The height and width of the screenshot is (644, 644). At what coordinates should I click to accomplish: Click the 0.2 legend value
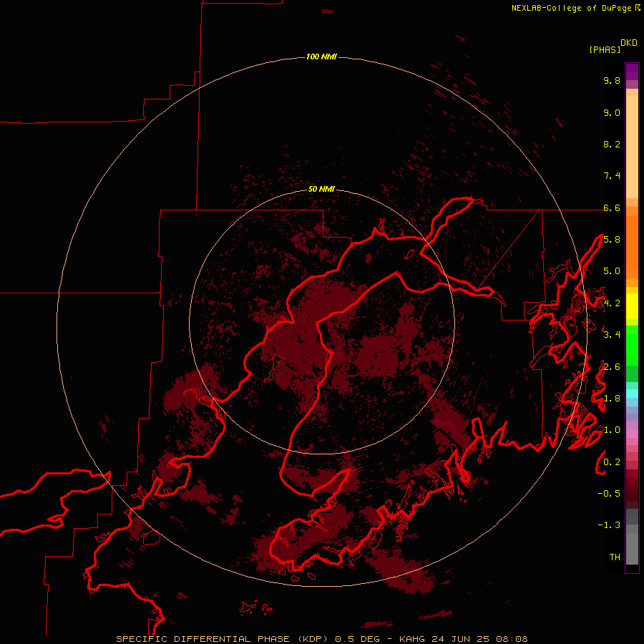click(612, 462)
